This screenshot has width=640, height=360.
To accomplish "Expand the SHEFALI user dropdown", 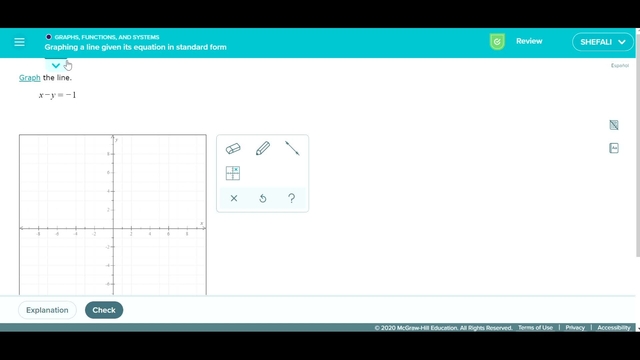I will 602,42.
